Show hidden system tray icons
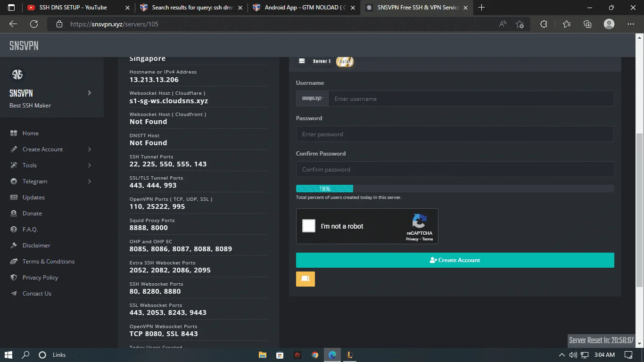The width and height of the screenshot is (644, 362). point(561,355)
